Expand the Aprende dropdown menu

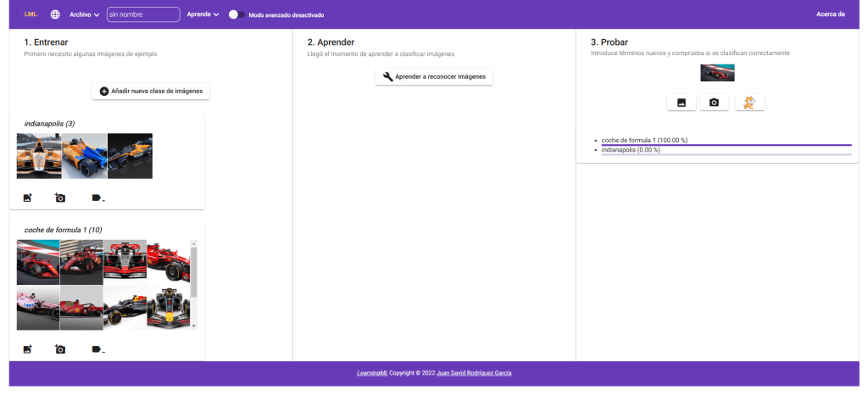point(203,14)
